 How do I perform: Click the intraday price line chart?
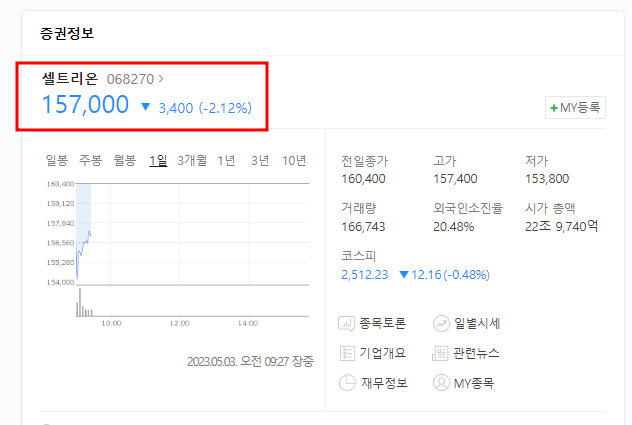(192, 234)
